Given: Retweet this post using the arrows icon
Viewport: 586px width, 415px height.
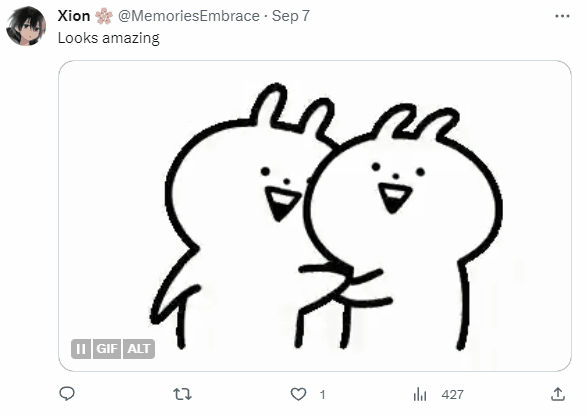Looking at the screenshot, I should click(x=182, y=394).
